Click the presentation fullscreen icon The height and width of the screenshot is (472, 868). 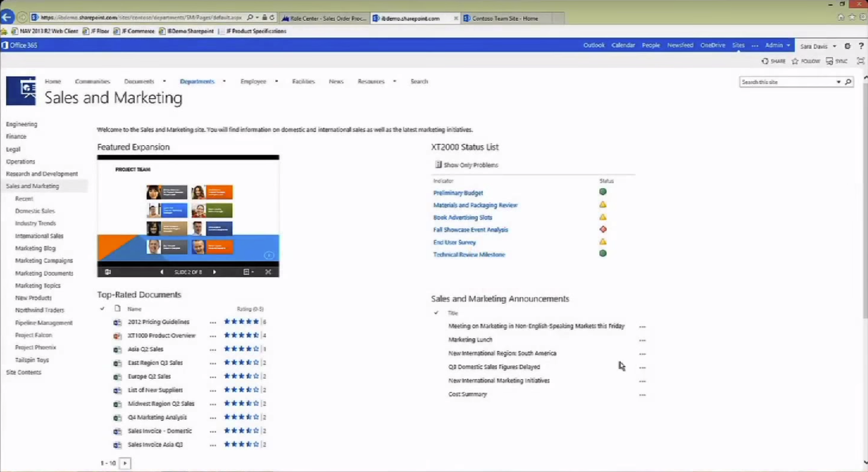pos(268,272)
